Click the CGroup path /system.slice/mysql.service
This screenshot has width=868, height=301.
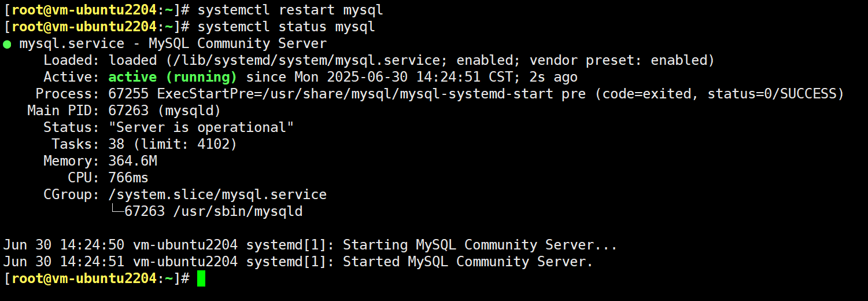pos(217,194)
